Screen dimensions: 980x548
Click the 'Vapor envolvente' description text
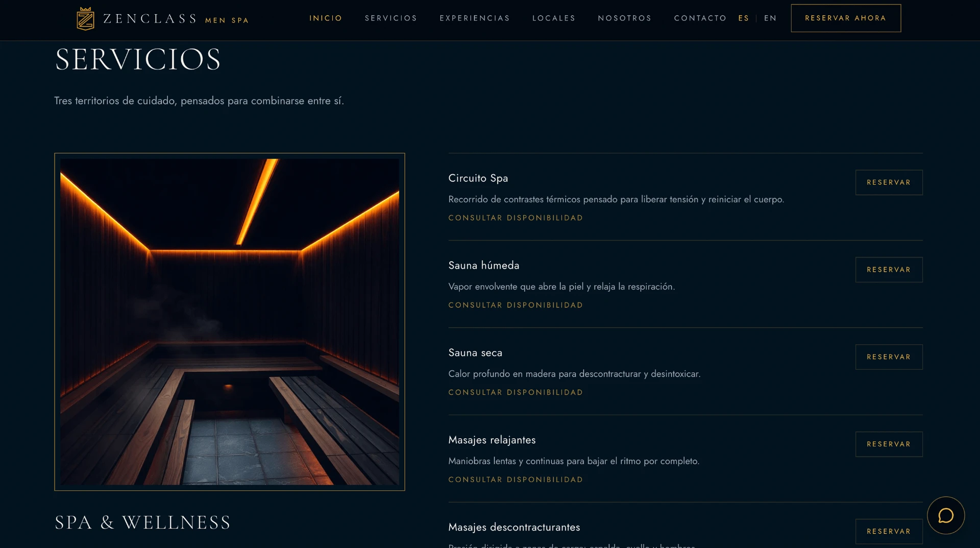[561, 287]
